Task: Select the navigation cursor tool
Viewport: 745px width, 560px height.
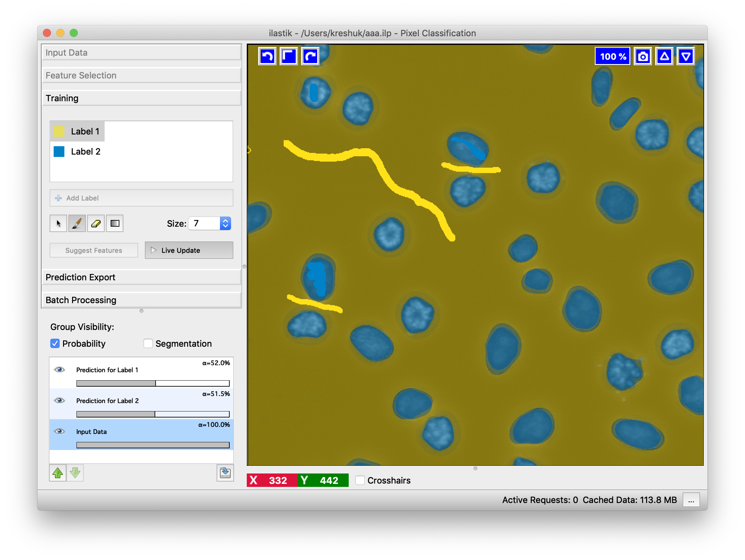Action: coord(58,223)
